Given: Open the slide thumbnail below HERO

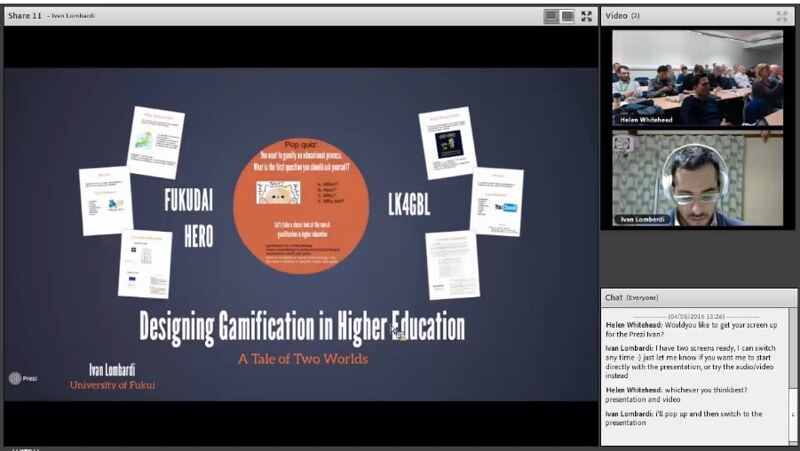Looking at the screenshot, I should click(145, 264).
